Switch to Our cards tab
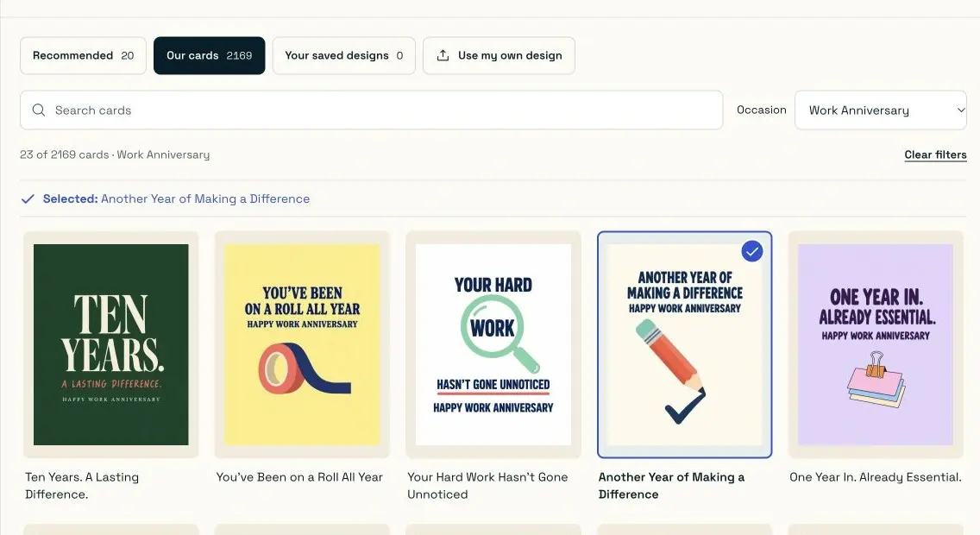Viewport: 980px width, 535px height. click(210, 55)
